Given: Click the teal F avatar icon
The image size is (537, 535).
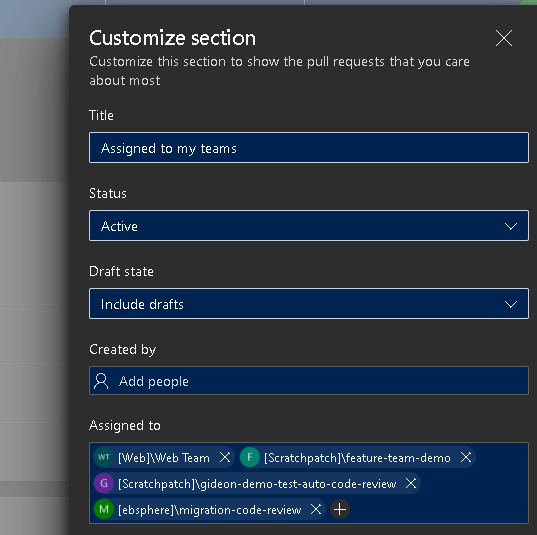Looking at the screenshot, I should [250, 457].
